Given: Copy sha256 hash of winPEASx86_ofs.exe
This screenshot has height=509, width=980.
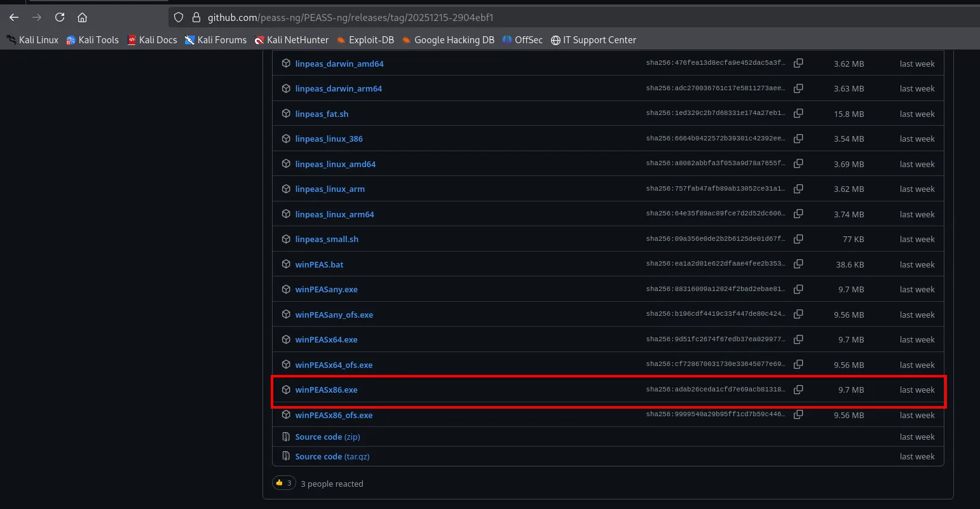Looking at the screenshot, I should click(798, 414).
